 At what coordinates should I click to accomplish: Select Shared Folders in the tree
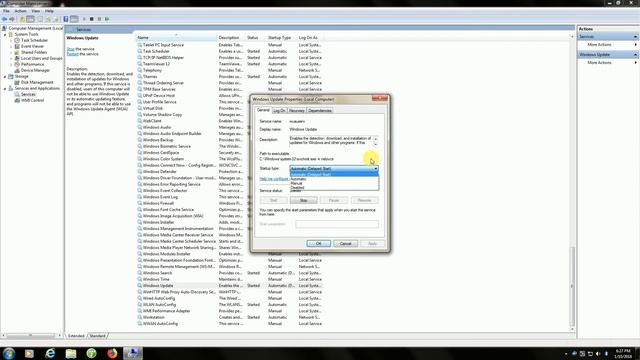[x=34, y=53]
